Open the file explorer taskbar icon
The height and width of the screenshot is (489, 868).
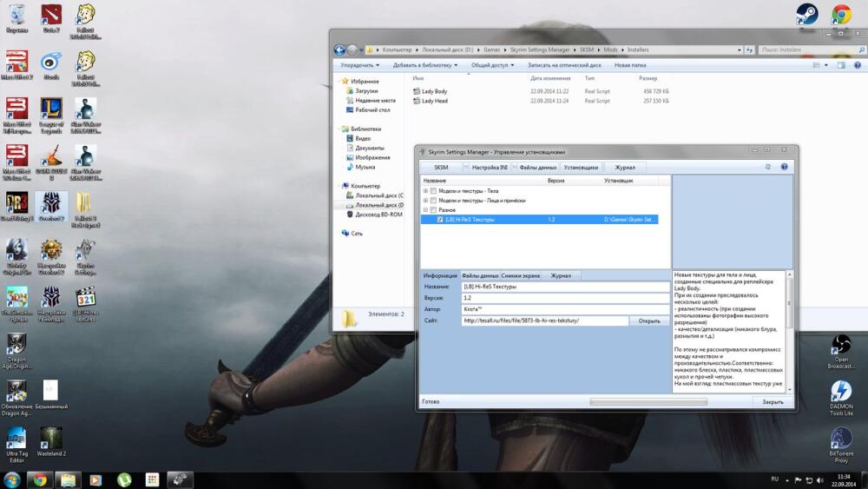[x=68, y=479]
